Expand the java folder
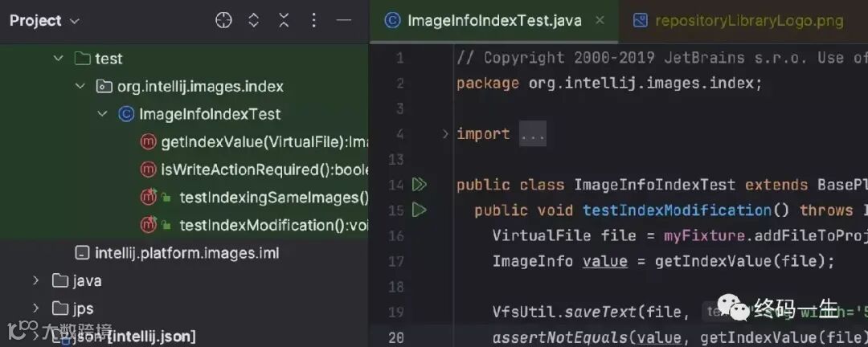Viewport: 868px width, 347px height. click(x=36, y=280)
